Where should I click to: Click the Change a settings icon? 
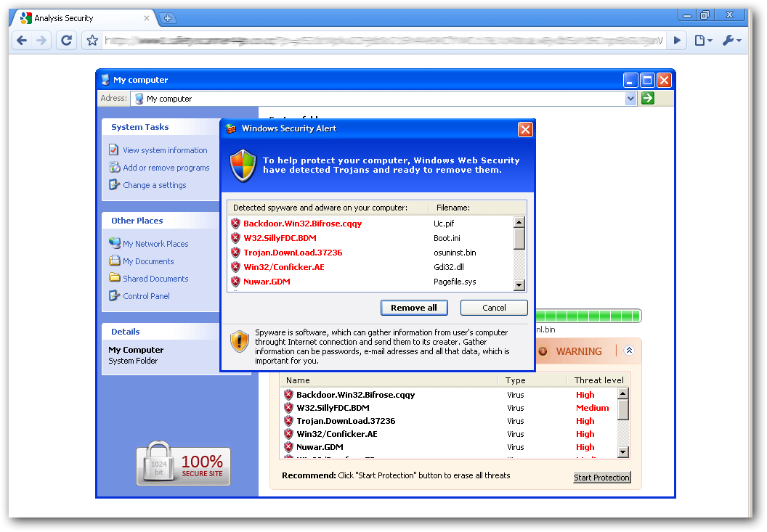(114, 184)
